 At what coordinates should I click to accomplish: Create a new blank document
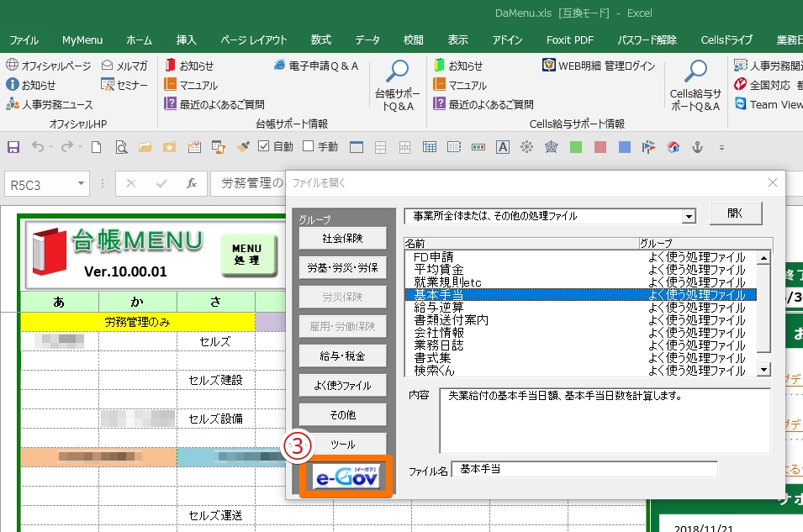pos(97,147)
